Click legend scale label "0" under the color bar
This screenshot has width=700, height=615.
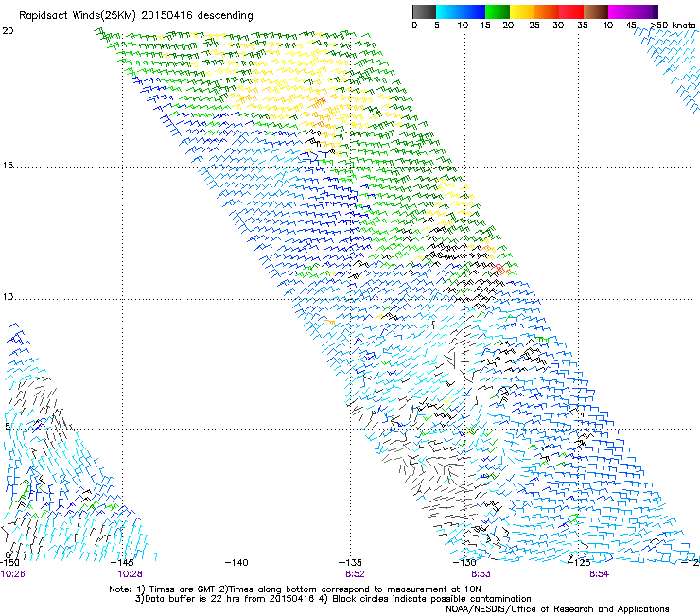pos(414,26)
